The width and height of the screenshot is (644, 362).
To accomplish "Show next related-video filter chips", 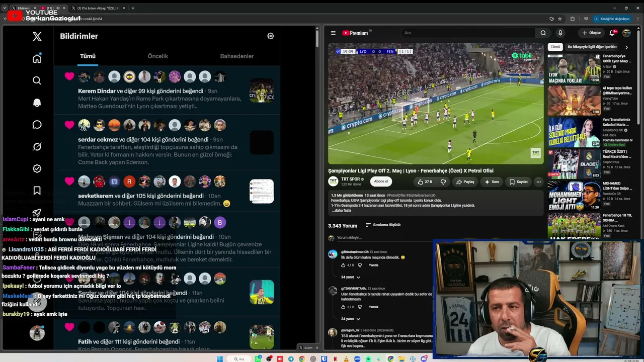I will tap(626, 47).
